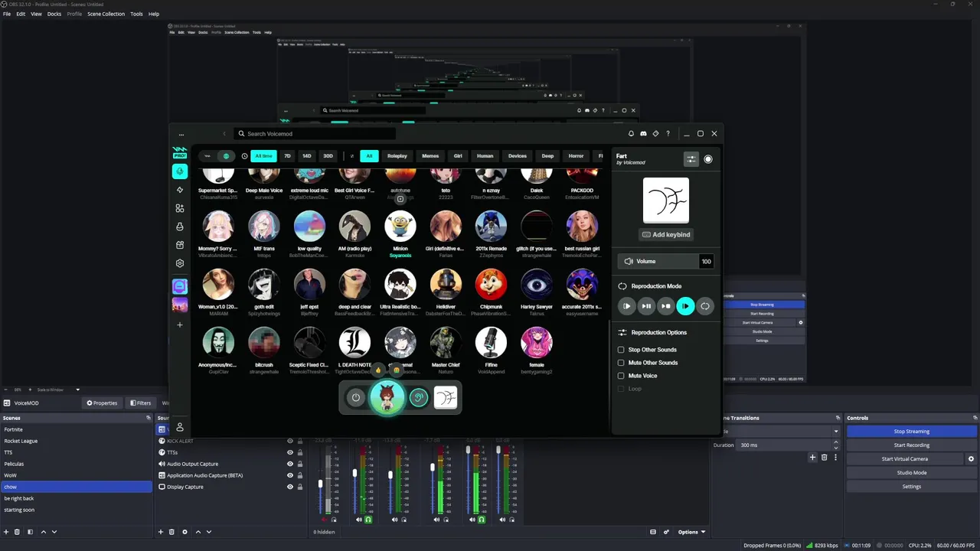
Task: Remove selected scene with trash icon
Action: pyautogui.click(x=18, y=532)
